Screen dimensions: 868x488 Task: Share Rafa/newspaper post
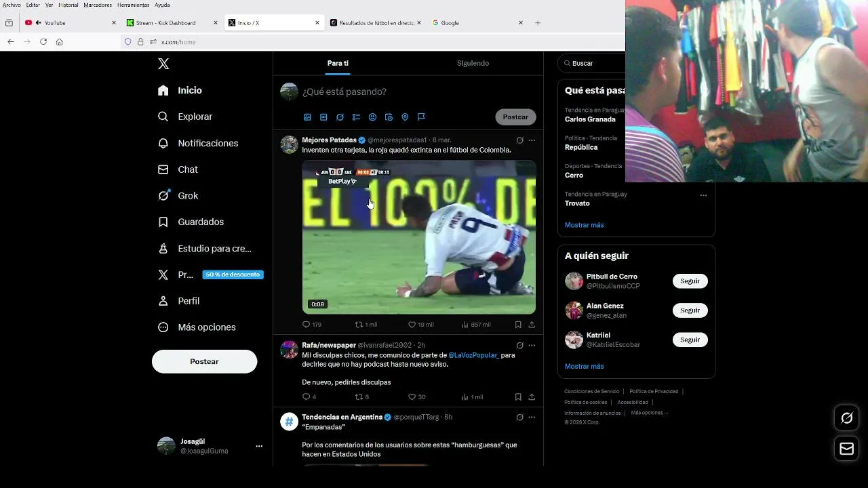[x=532, y=397]
